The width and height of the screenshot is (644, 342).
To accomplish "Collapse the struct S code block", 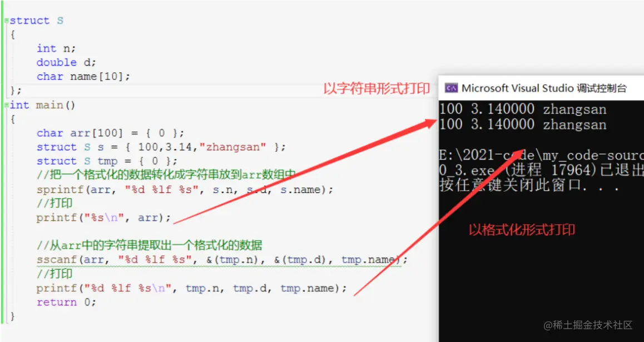I will (x=6, y=20).
